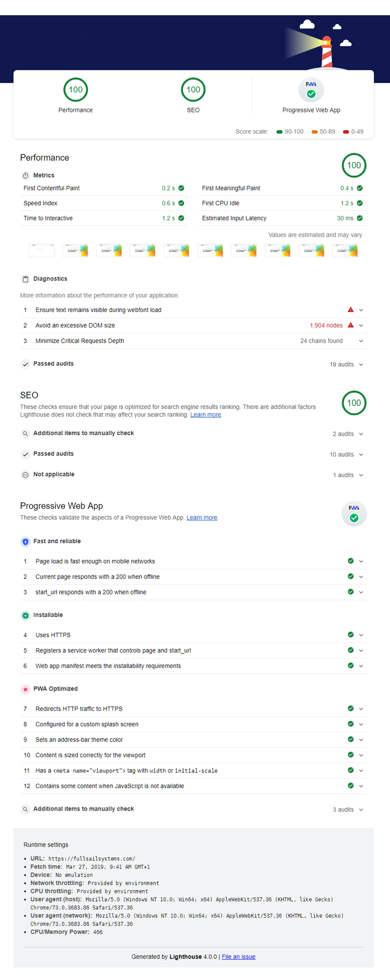Expand the webfont load text visibility audit

pos(361,310)
